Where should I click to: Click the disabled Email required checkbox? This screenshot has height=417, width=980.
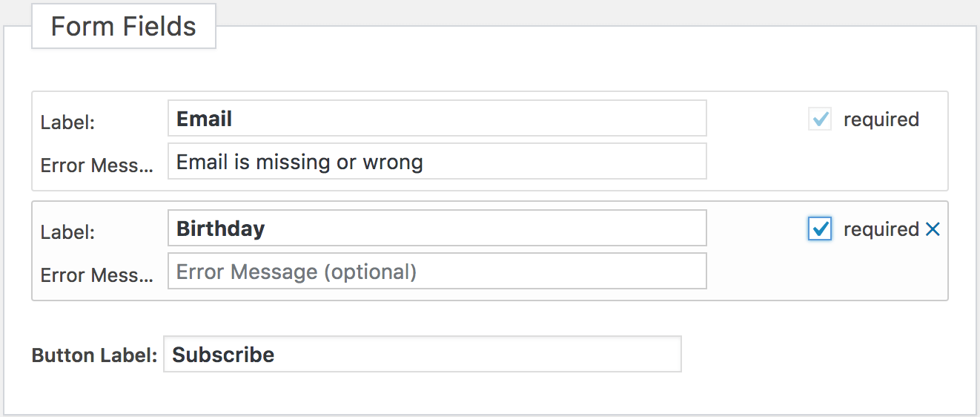(x=820, y=119)
